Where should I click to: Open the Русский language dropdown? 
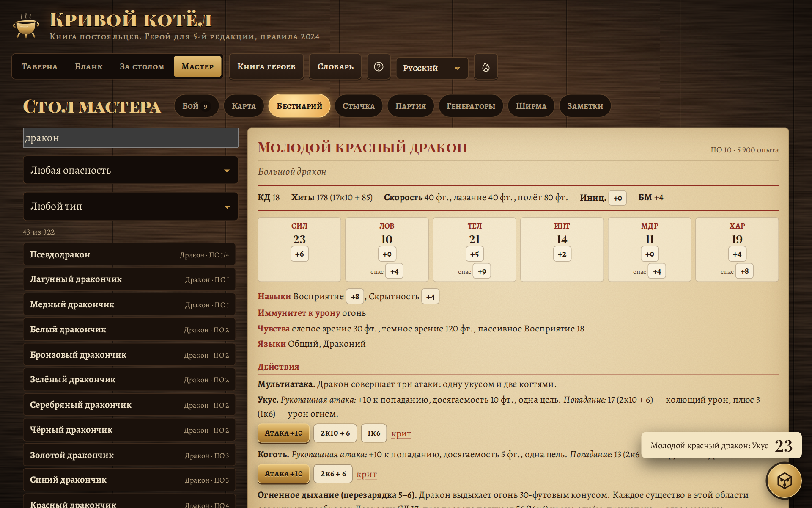click(432, 68)
